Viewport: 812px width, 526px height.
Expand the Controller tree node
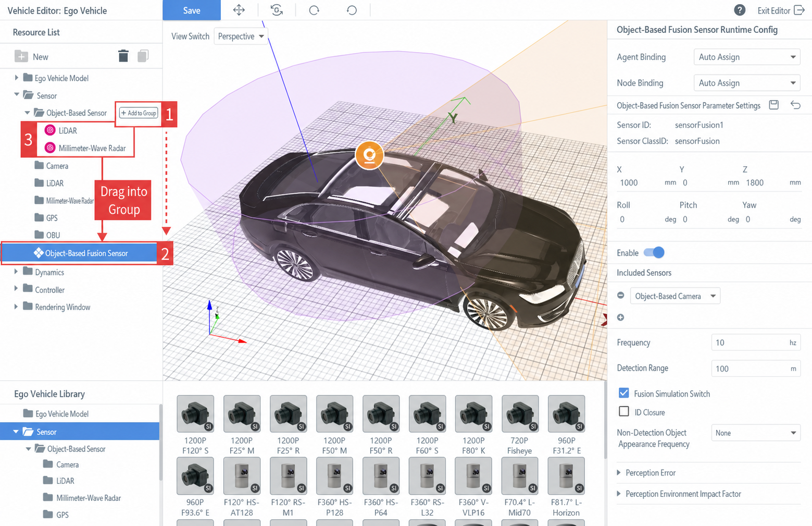[x=16, y=289]
